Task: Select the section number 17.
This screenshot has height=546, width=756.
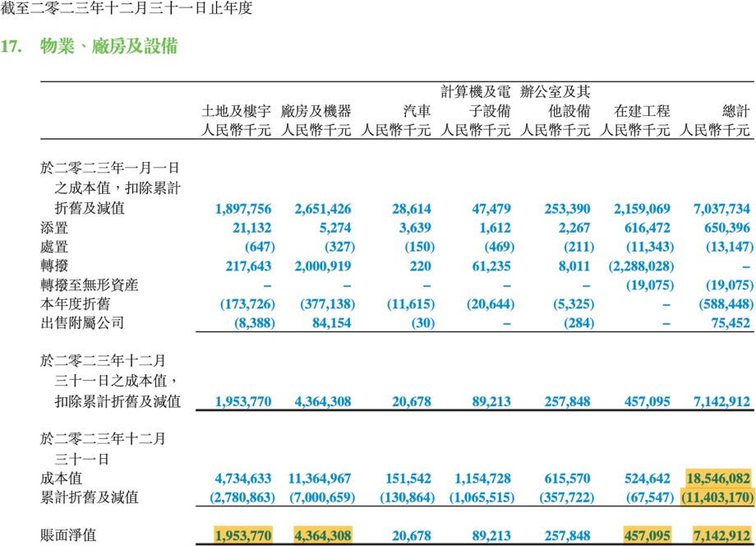Action: point(11,46)
